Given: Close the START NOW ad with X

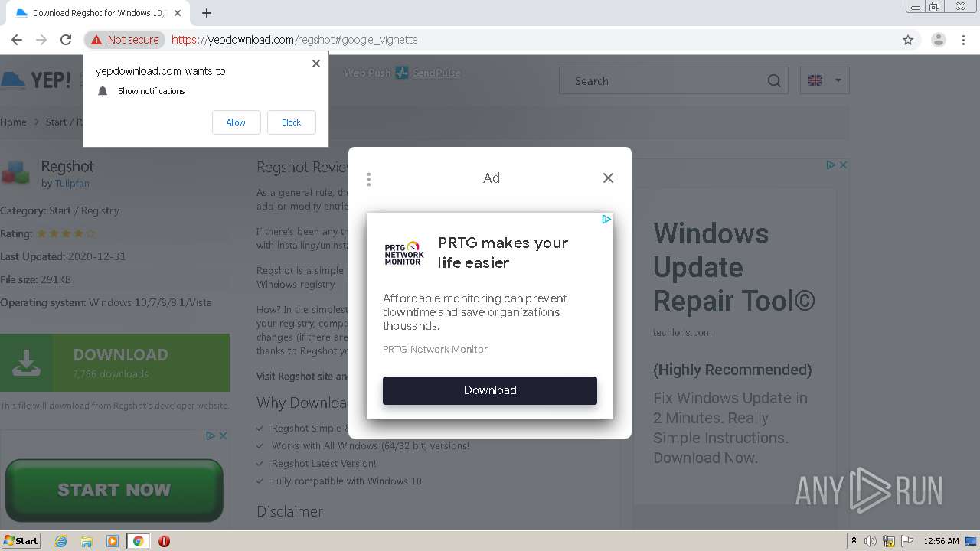Looking at the screenshot, I should [x=224, y=435].
